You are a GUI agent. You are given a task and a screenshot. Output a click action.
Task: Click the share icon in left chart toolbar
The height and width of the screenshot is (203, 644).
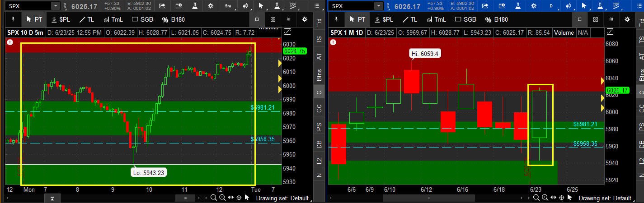[x=162, y=6]
